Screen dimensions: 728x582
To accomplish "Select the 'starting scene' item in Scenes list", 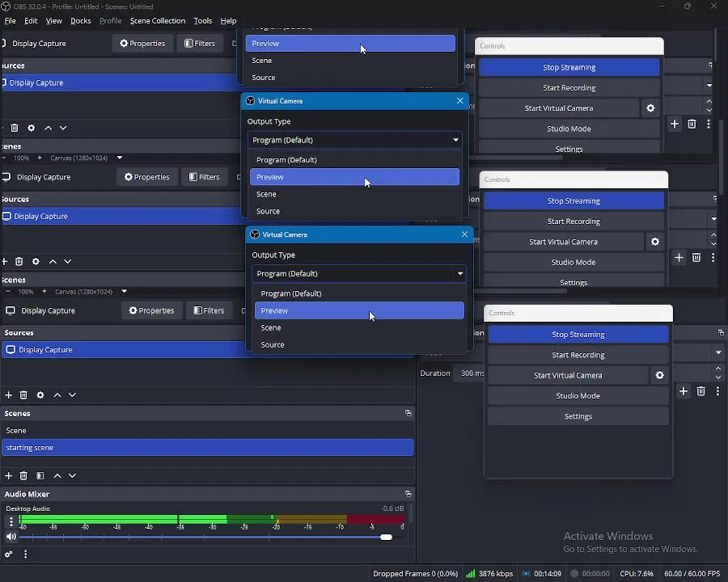I will 207,447.
